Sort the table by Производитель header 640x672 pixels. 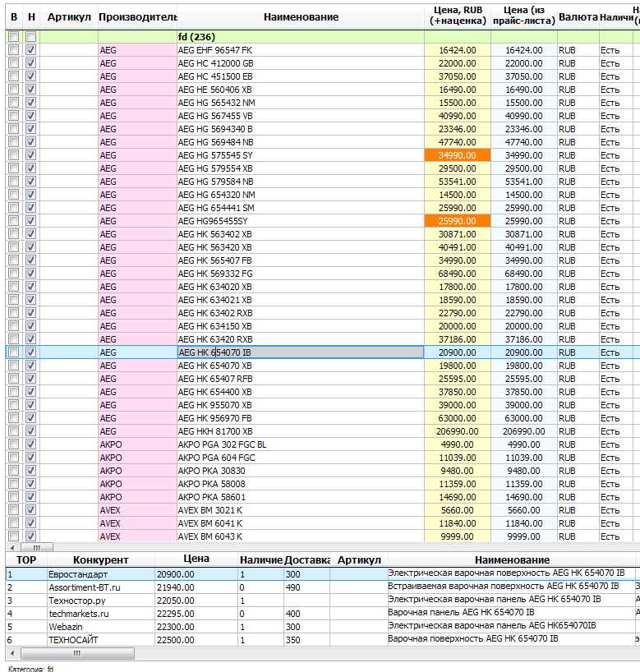tap(137, 17)
